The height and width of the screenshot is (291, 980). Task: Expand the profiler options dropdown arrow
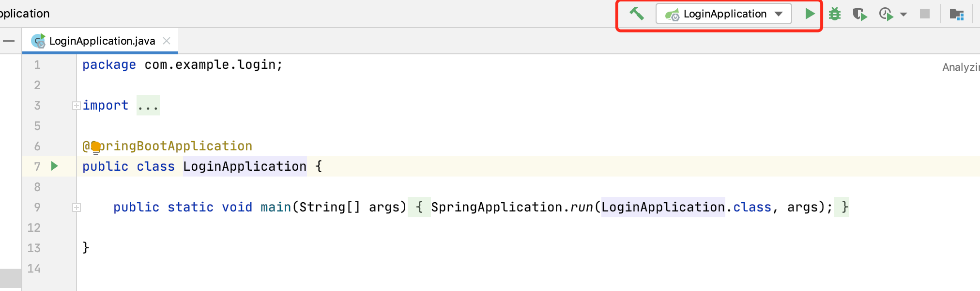coord(903,15)
